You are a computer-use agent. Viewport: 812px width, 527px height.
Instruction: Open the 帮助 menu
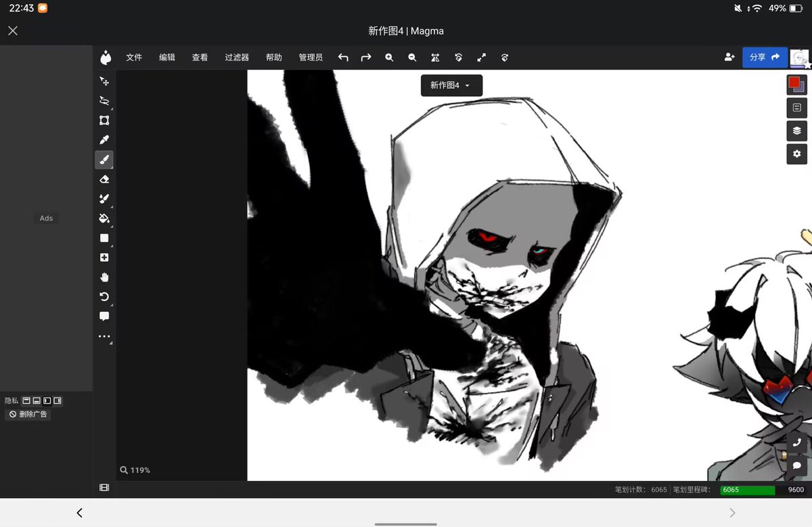274,58
